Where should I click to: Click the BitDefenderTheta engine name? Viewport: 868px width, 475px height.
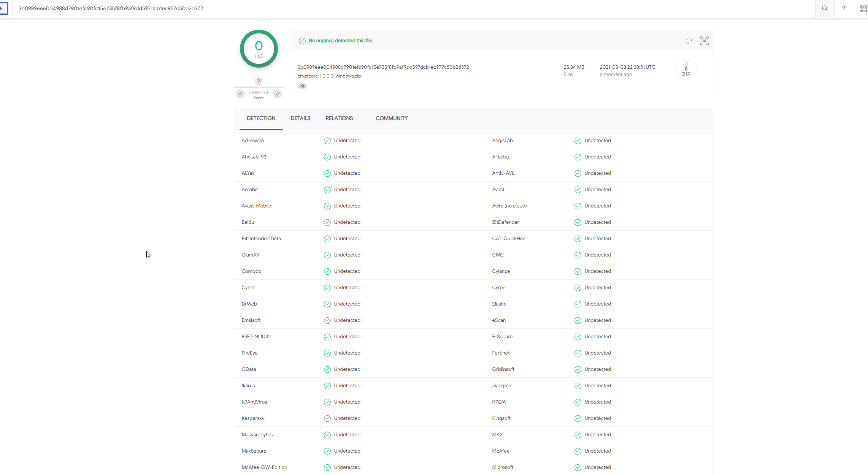(x=261, y=239)
